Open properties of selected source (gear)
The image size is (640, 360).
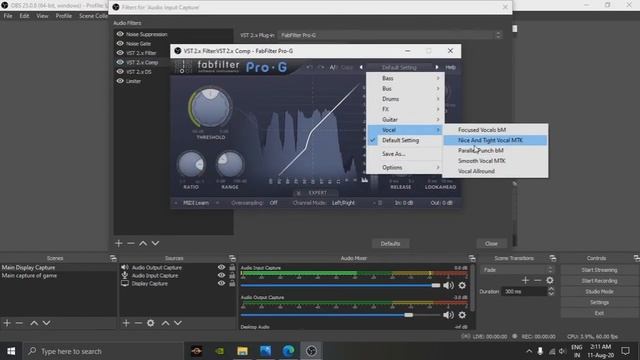coord(151,323)
